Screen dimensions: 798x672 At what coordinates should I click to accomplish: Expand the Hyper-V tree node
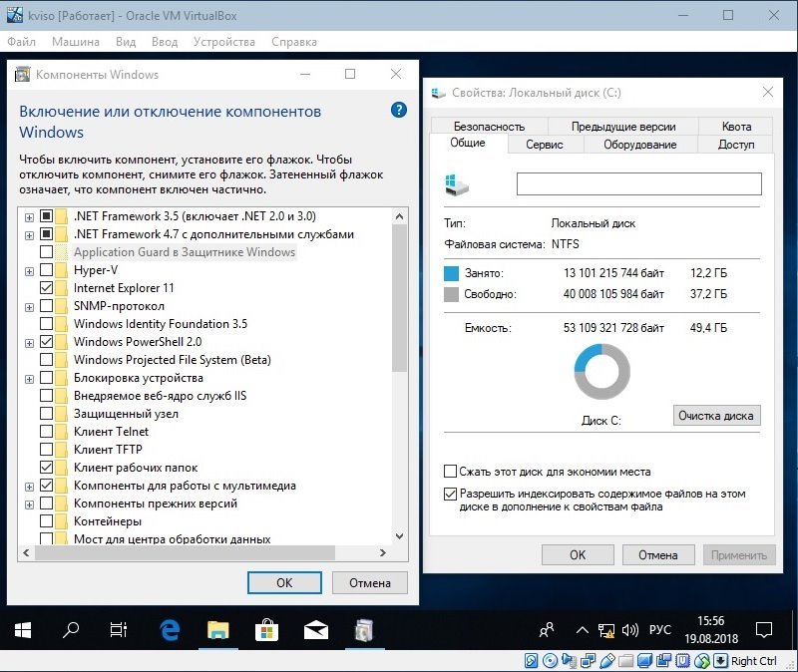pyautogui.click(x=30, y=271)
